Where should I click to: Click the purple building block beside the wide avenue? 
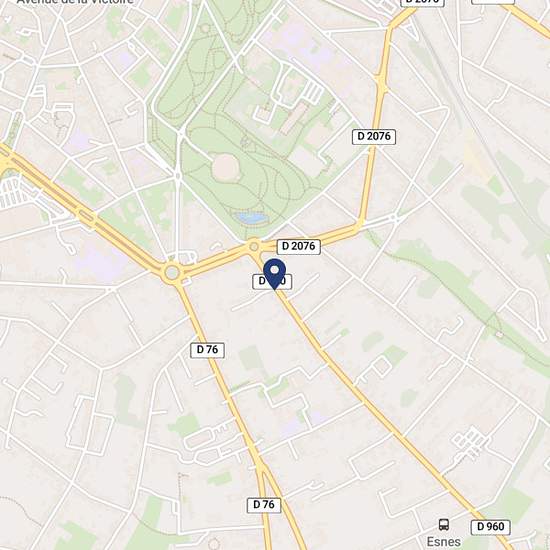(x=99, y=260)
